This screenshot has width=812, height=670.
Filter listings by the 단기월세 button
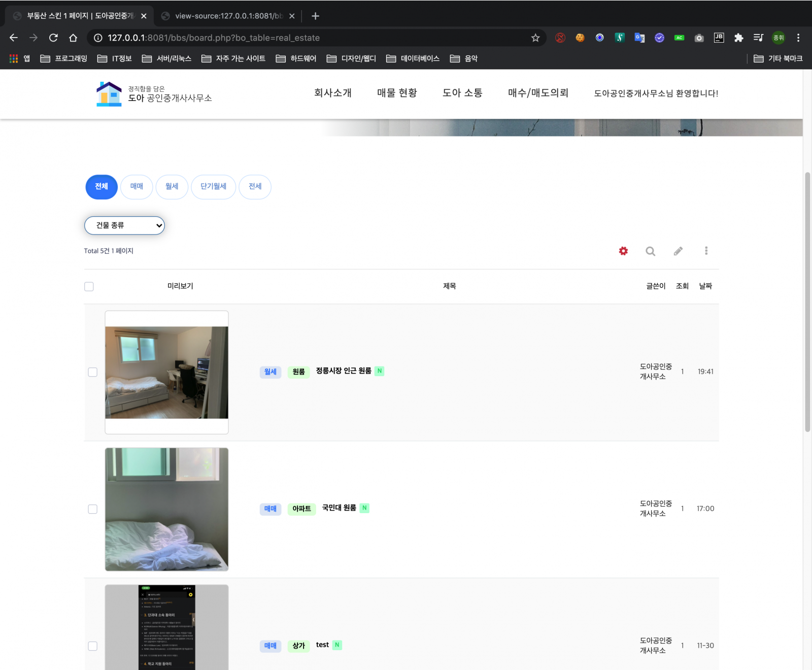pos(213,187)
